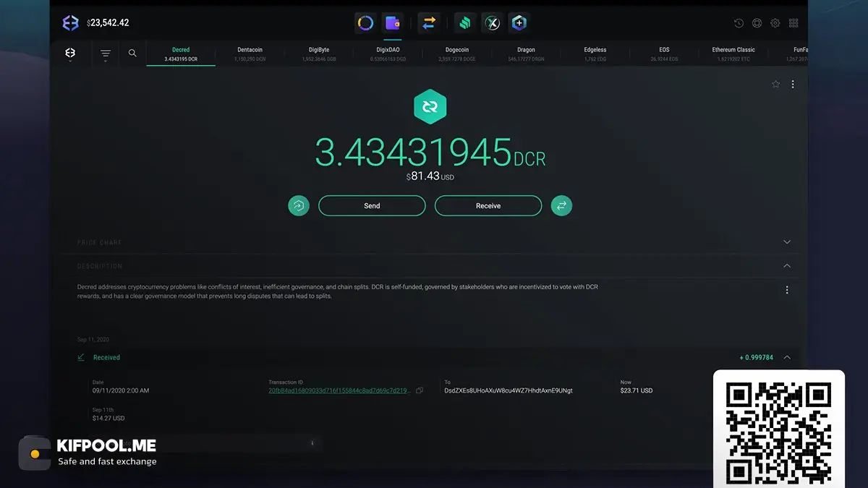
Task: Select the EOS asset tab
Action: coord(664,53)
